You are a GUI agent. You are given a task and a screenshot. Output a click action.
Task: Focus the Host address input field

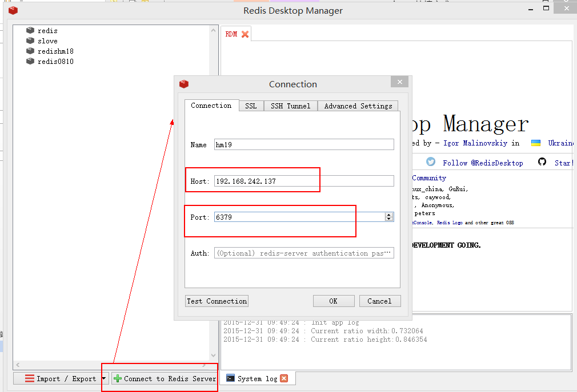[304, 181]
